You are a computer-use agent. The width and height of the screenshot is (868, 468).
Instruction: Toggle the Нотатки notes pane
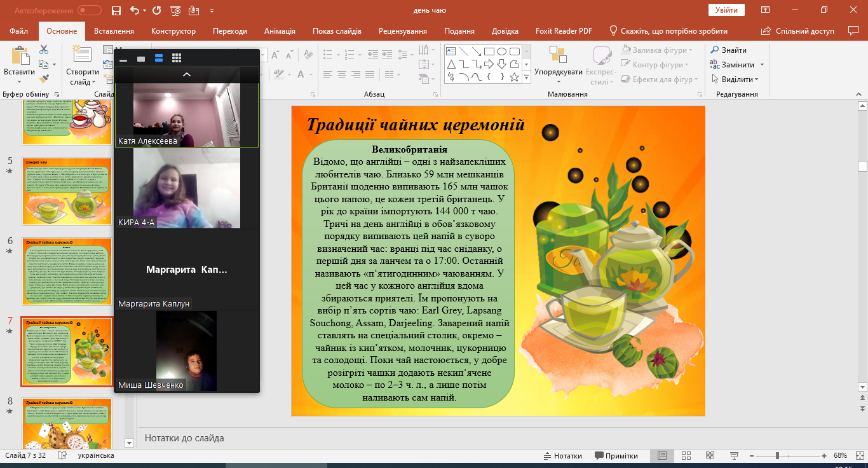coord(562,456)
